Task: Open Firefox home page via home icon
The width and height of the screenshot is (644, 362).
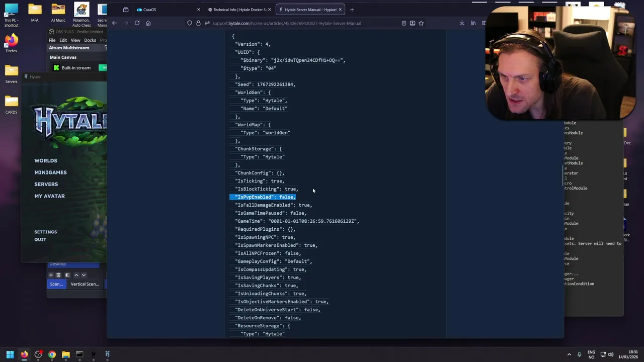Action: tap(148, 23)
